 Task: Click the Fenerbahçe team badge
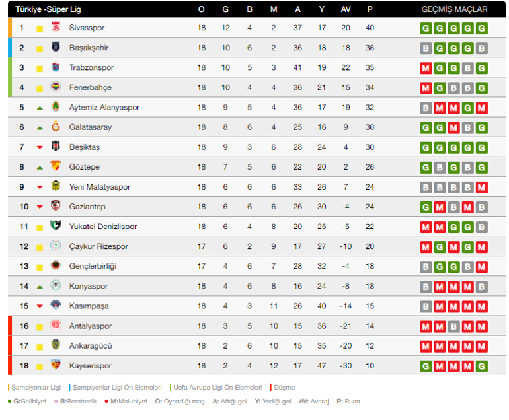56,87
